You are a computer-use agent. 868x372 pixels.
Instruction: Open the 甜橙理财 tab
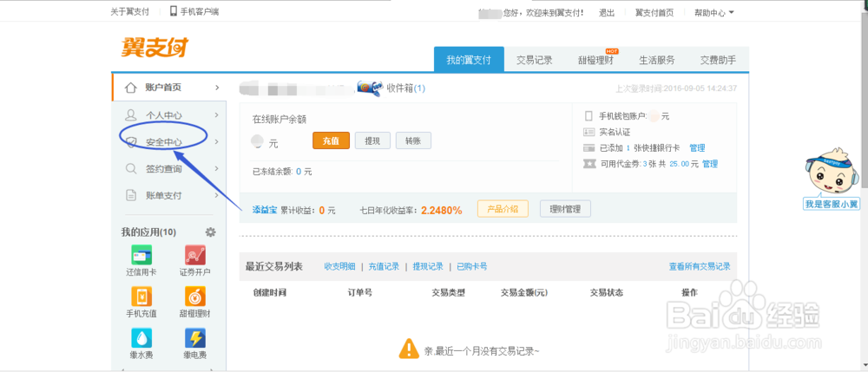(x=595, y=60)
